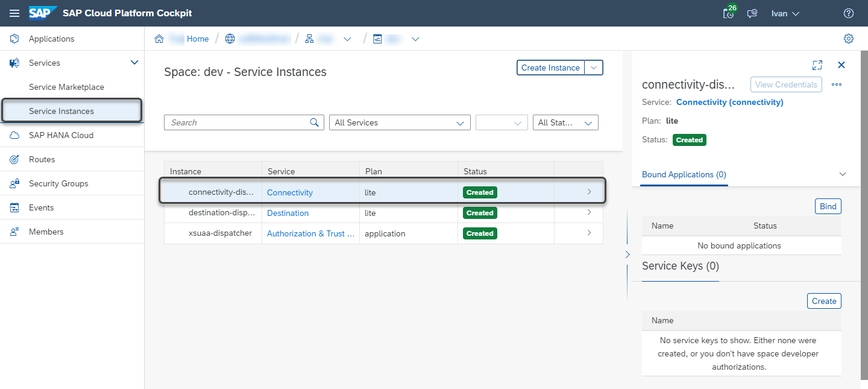Switch to Bound Applications (0) tab
This screenshot has width=868, height=389.
tap(684, 174)
